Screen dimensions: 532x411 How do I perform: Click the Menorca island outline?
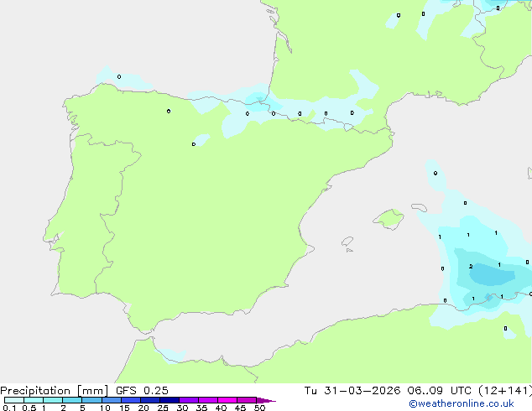(419, 207)
